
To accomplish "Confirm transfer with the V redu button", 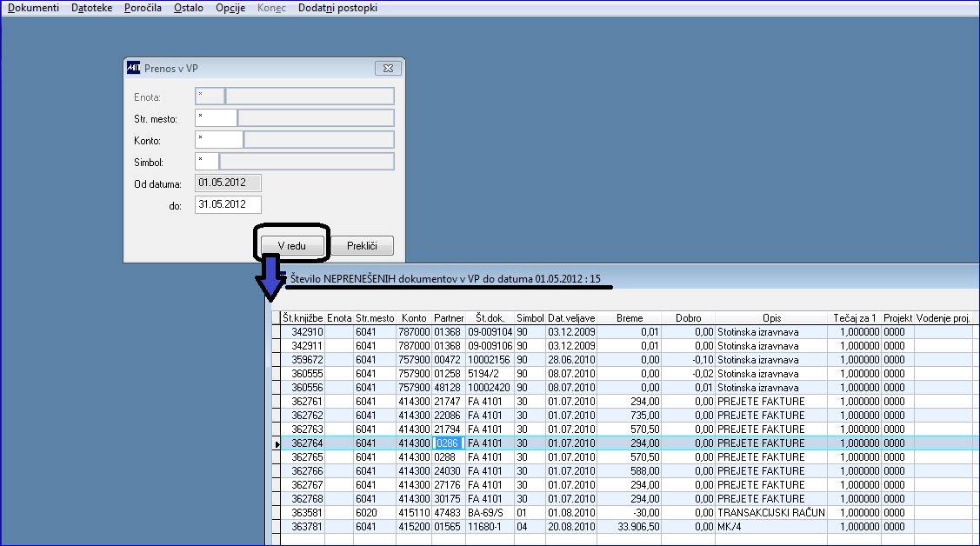I will [x=292, y=245].
